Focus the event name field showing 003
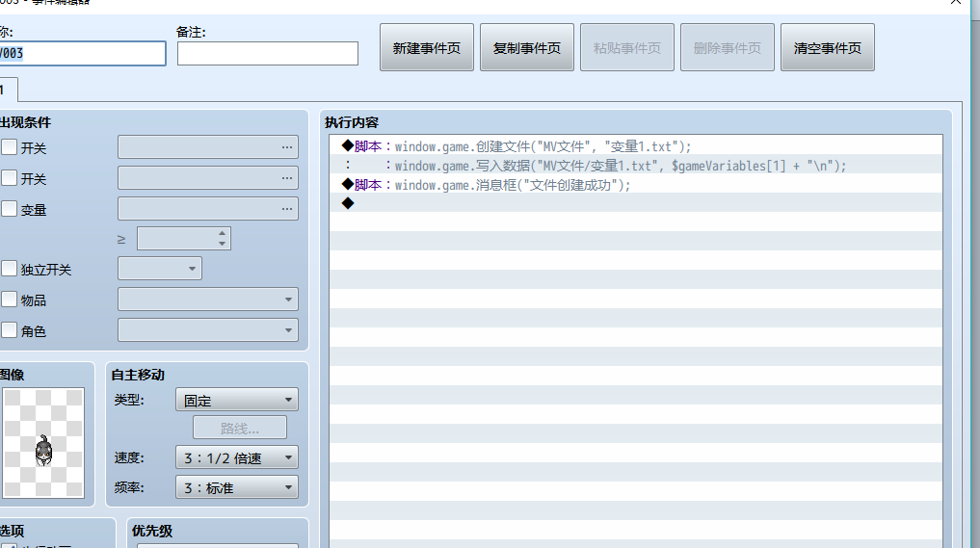 click(x=81, y=54)
